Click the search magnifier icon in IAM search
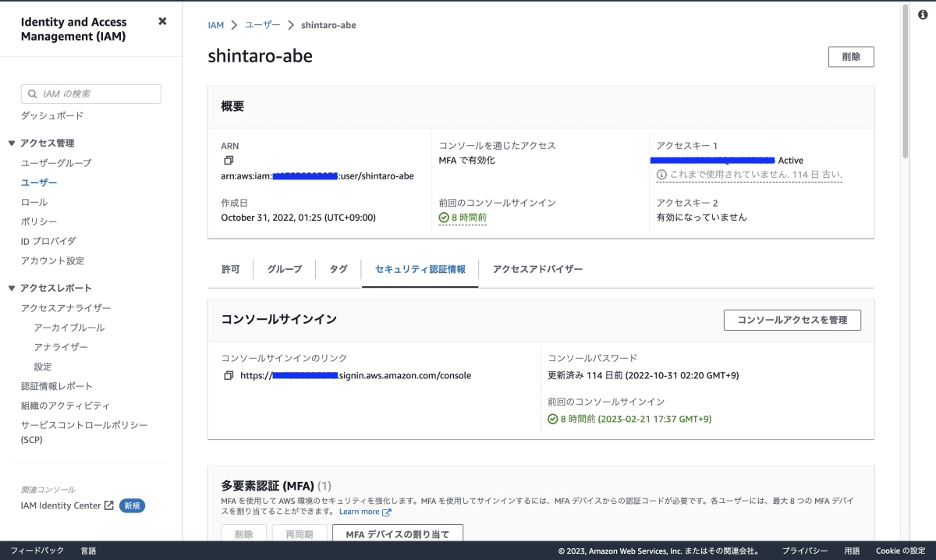 pos(32,94)
